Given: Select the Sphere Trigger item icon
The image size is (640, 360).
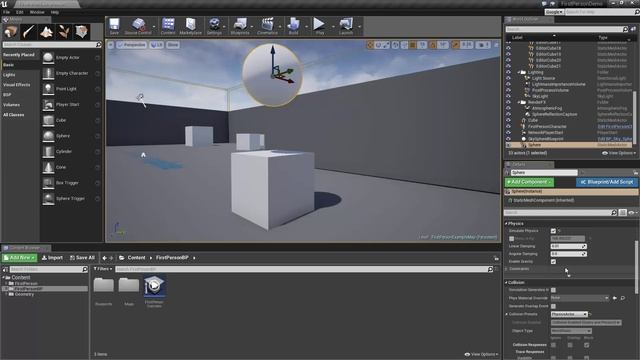Looking at the screenshot, I should pyautogui.click(x=48, y=198).
